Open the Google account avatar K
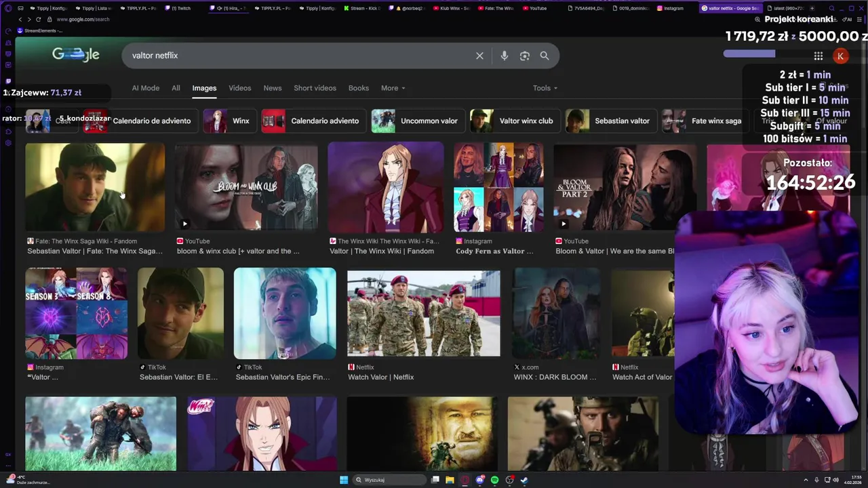The width and height of the screenshot is (868, 488). (840, 56)
